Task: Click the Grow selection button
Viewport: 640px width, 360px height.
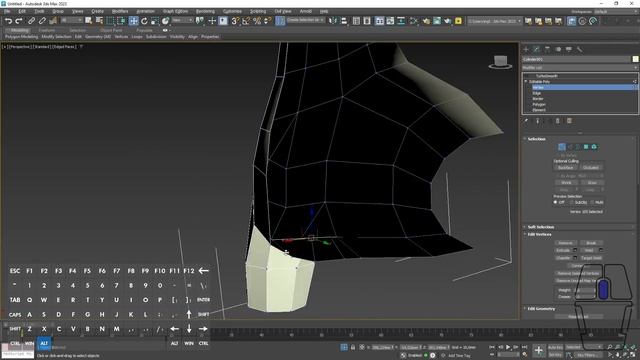Action: pyautogui.click(x=592, y=183)
